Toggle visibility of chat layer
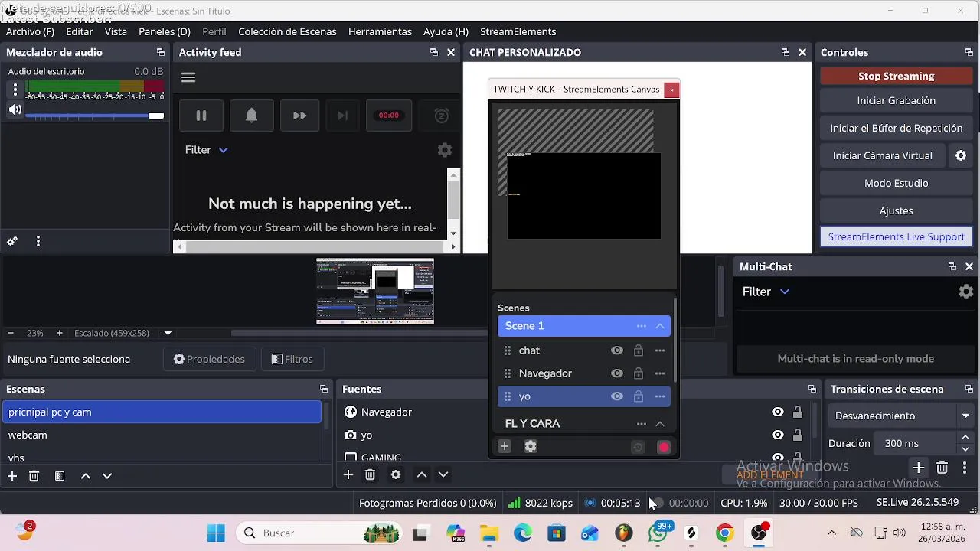The width and height of the screenshot is (980, 551). [617, 350]
